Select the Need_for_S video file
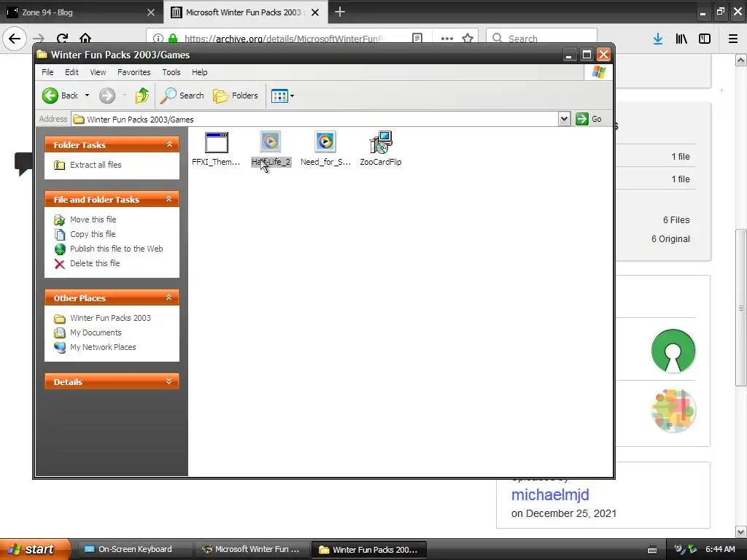The image size is (747, 560). tap(325, 142)
